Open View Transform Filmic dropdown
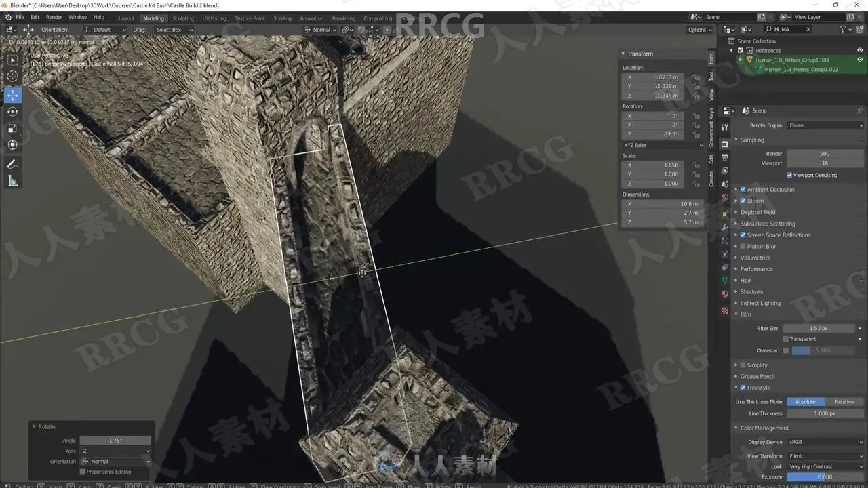Image resolution: width=868 pixels, height=488 pixels. coord(825,456)
